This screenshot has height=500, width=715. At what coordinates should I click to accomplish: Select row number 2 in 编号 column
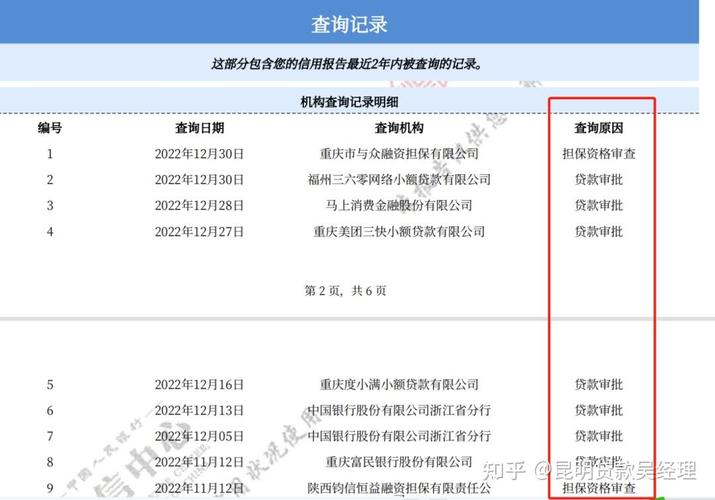50,180
